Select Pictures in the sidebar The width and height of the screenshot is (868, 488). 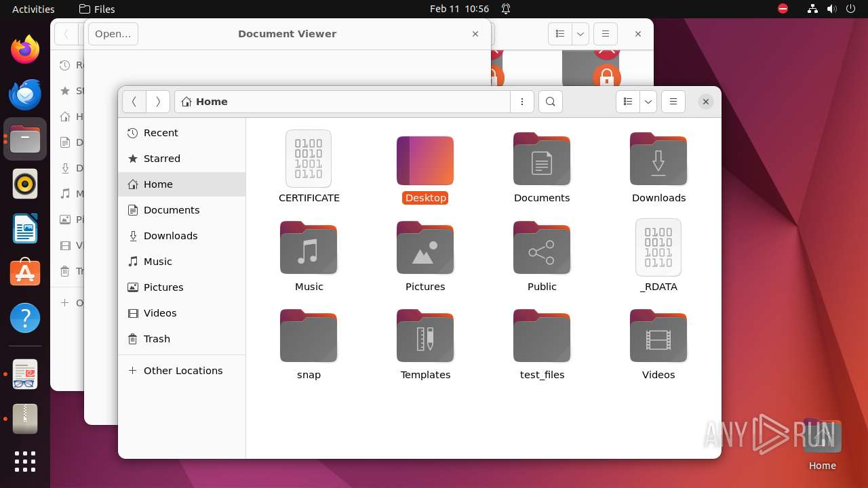click(182, 287)
